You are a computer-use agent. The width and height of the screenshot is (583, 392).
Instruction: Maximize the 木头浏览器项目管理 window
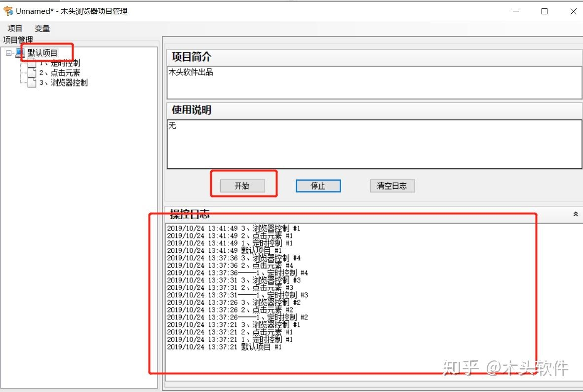pyautogui.click(x=544, y=11)
